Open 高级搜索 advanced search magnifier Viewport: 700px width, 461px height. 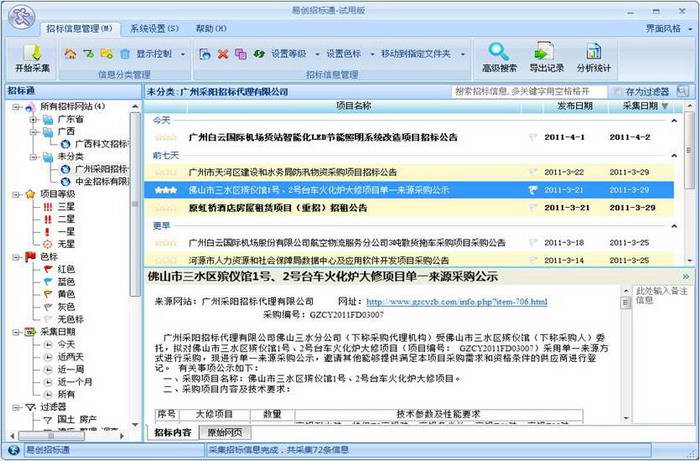tap(499, 58)
